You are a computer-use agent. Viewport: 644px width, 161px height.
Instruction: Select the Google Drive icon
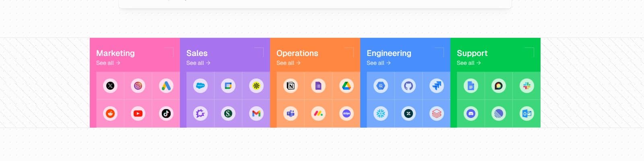[x=347, y=86]
